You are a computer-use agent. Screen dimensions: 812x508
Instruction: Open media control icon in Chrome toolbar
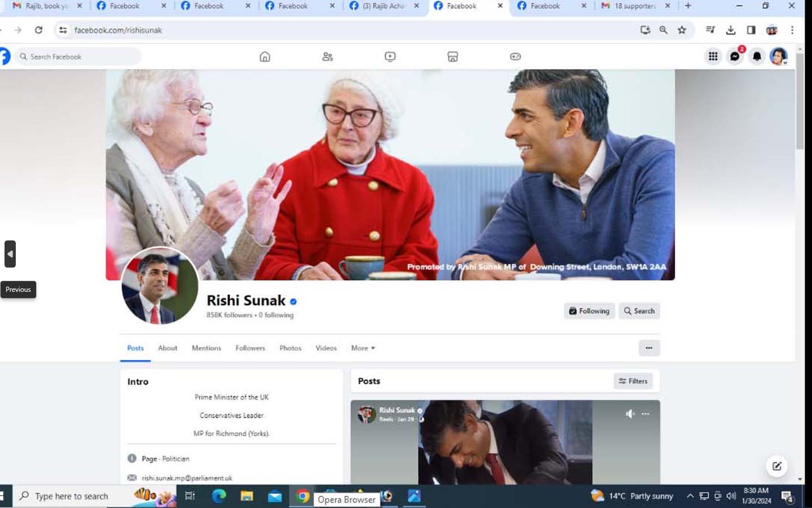(x=710, y=30)
